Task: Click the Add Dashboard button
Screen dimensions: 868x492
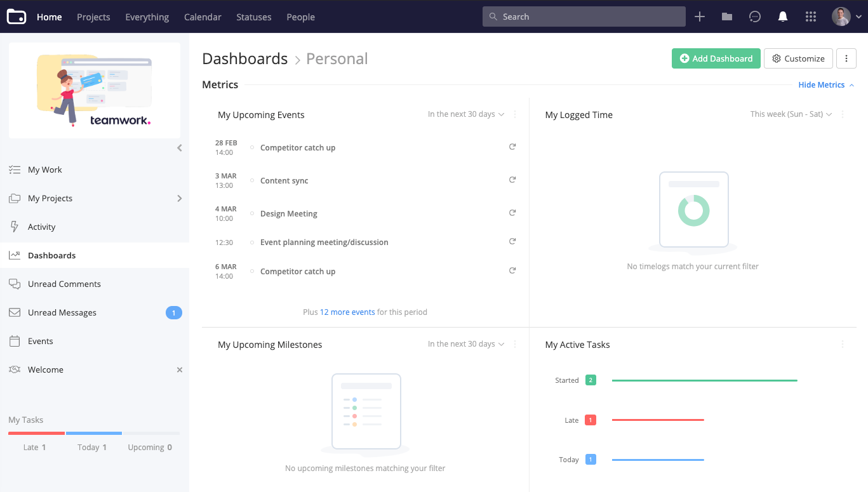Action: (x=716, y=58)
